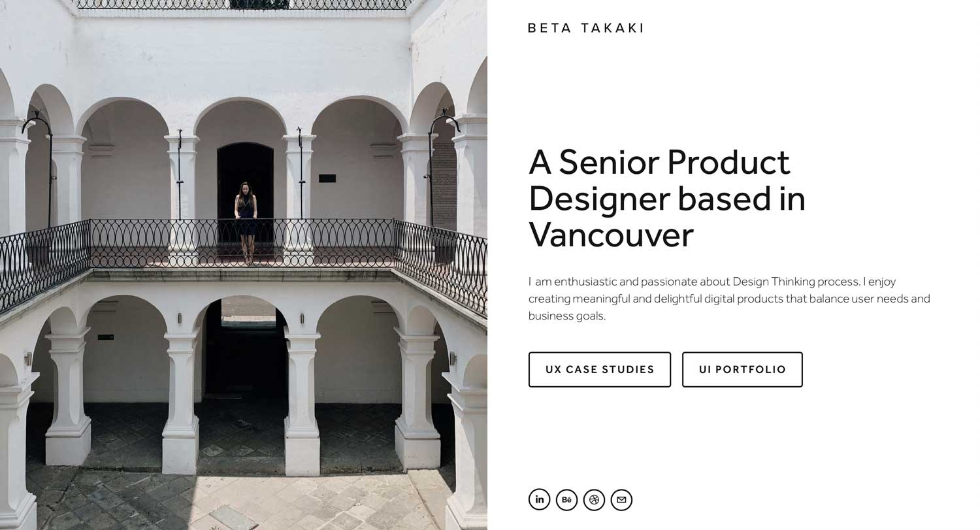Click the courtyard hero photograph
This screenshot has height=530, width=980.
coord(244,265)
